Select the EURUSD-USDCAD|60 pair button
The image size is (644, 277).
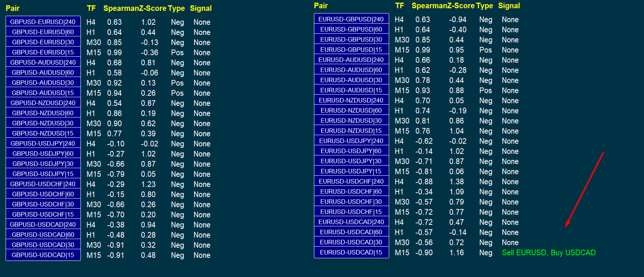(x=351, y=232)
